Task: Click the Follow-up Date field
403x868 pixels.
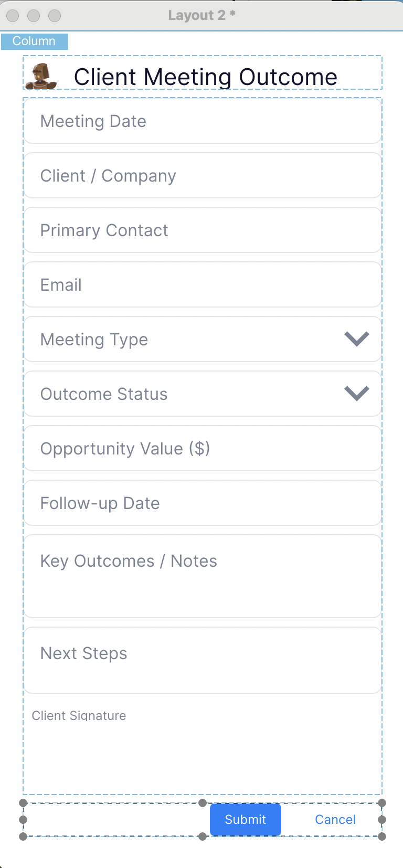Action: tap(202, 503)
